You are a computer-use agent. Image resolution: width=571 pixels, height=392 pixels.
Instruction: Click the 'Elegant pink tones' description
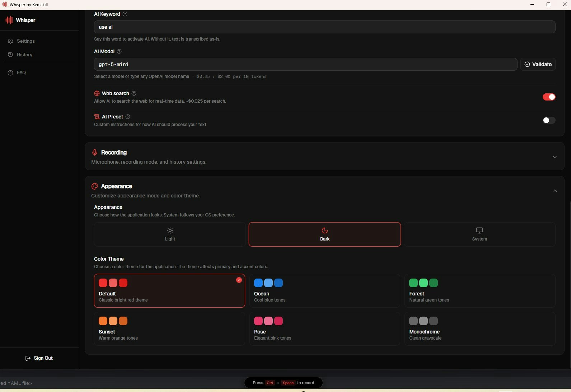click(x=273, y=338)
